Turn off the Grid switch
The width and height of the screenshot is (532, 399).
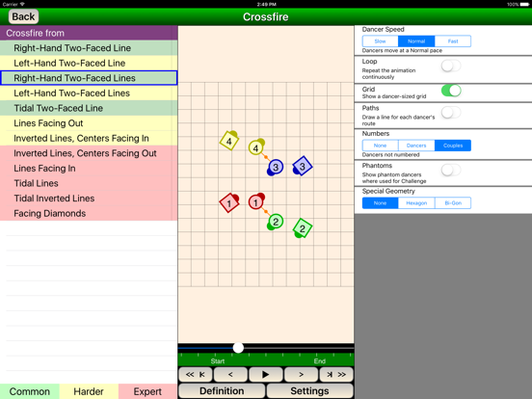451,91
